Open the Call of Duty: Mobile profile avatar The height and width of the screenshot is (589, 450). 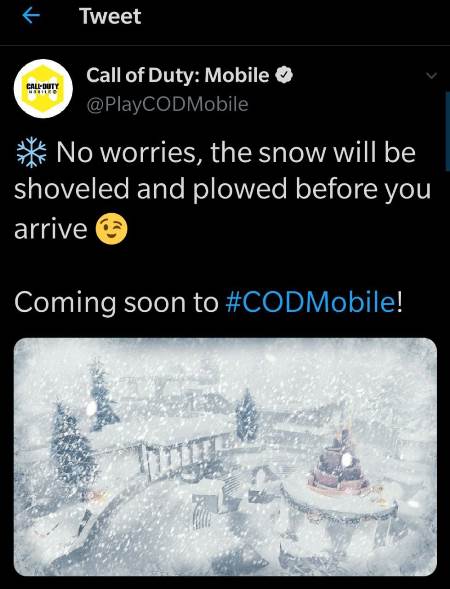(x=44, y=89)
